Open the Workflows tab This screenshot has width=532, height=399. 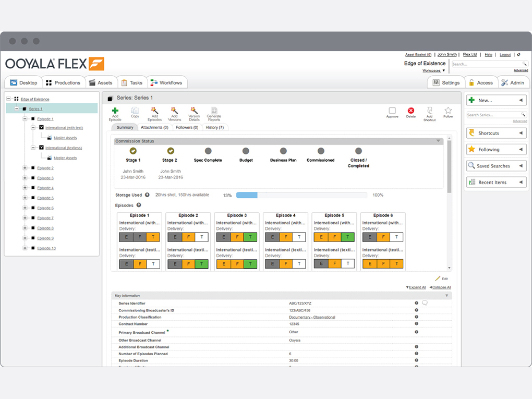click(167, 82)
